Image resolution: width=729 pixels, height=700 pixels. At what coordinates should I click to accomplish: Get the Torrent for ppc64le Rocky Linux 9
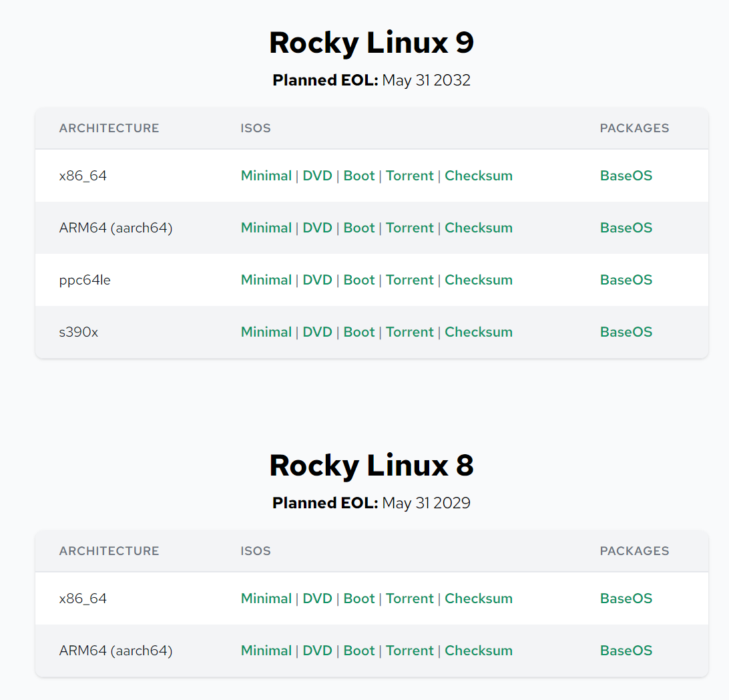point(409,280)
